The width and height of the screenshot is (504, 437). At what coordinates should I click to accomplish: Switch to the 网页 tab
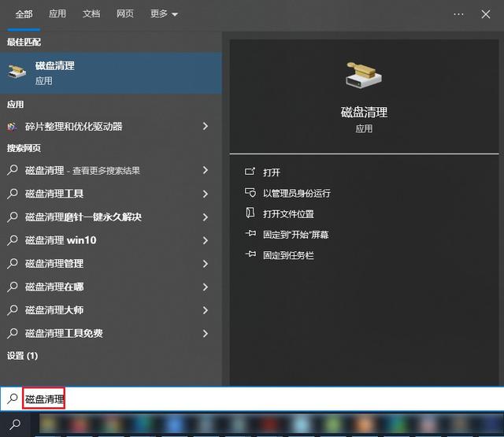pyautogui.click(x=125, y=14)
